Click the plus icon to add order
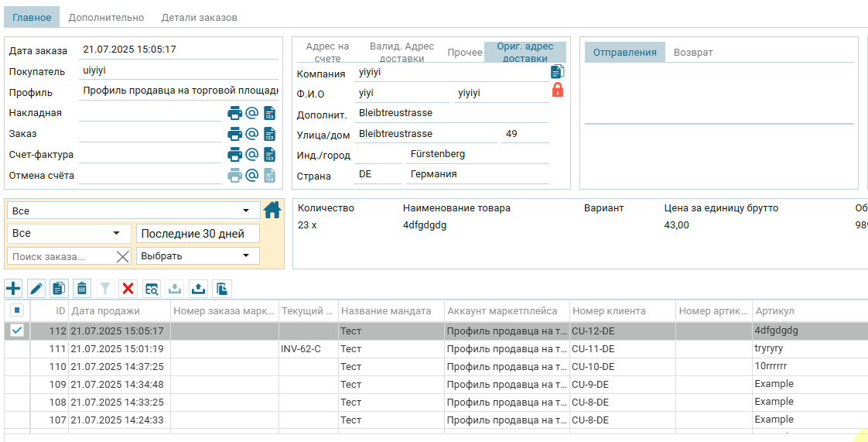The height and width of the screenshot is (442, 868). tap(13, 289)
